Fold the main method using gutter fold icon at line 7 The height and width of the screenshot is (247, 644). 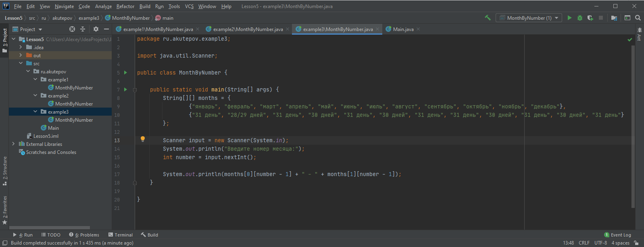(x=135, y=89)
